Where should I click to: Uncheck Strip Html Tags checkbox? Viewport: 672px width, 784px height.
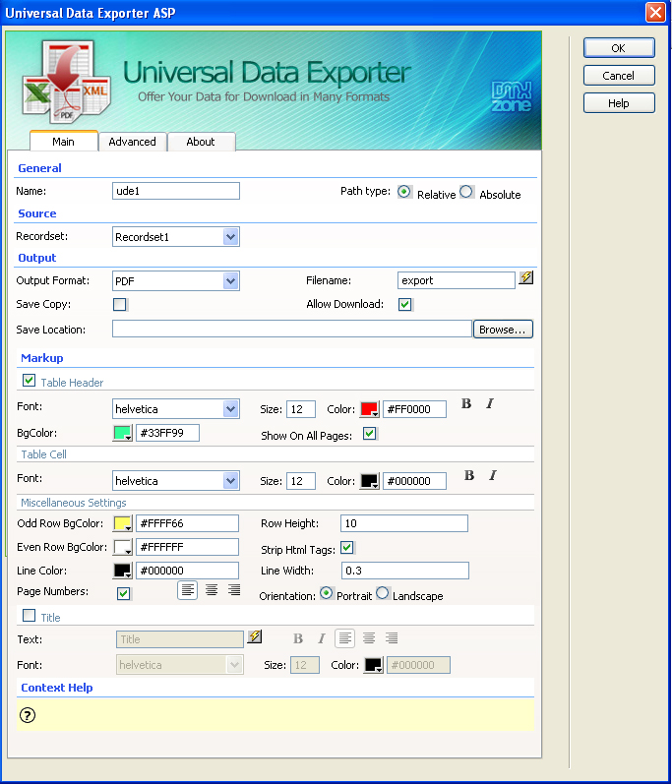point(347,548)
